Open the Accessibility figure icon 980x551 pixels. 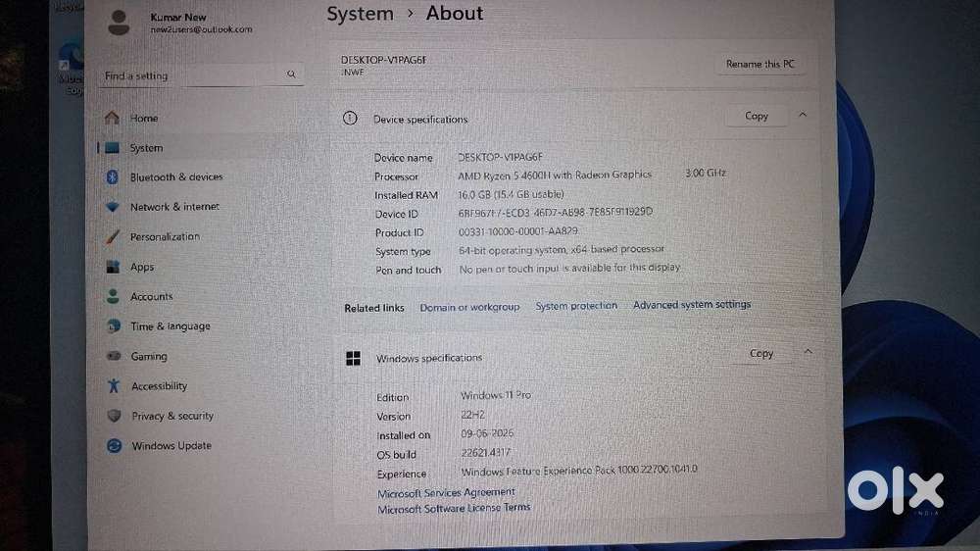click(x=114, y=386)
